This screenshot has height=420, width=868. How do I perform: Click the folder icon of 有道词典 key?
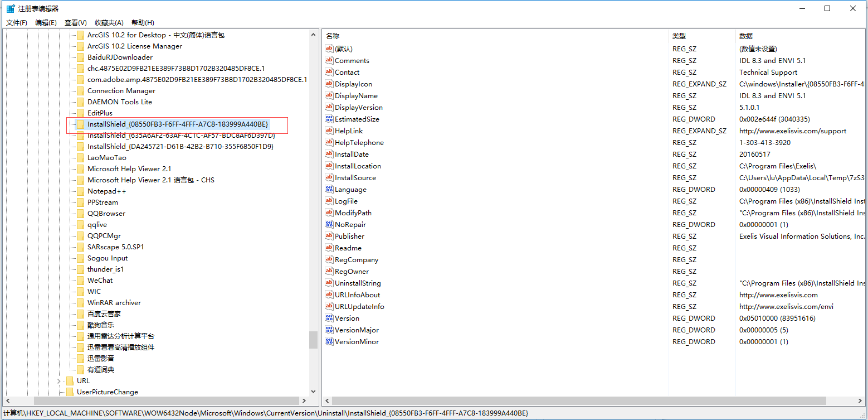(x=80, y=370)
